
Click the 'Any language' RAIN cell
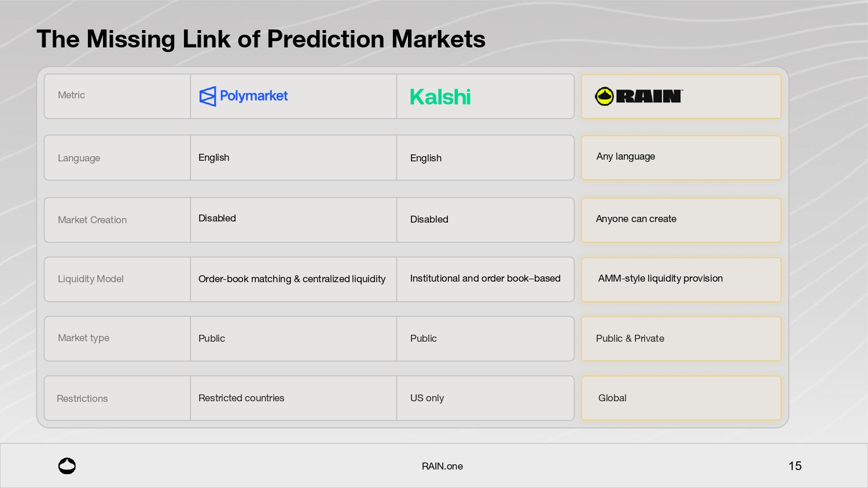(x=626, y=157)
